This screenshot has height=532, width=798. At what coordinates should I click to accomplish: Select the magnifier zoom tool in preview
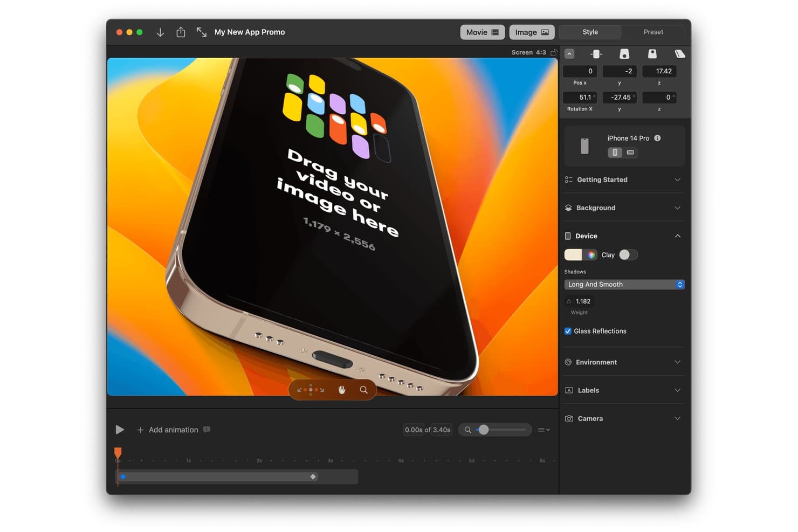364,390
